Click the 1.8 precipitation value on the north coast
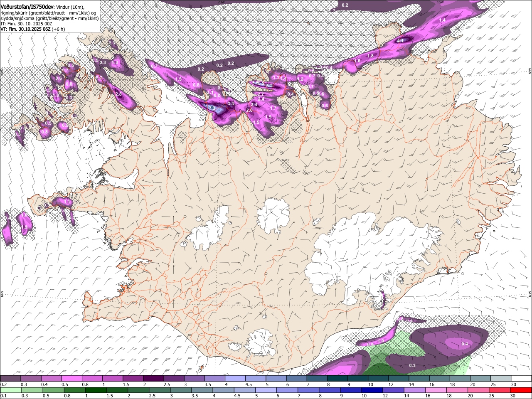The height and width of the screenshot is (399, 532). click(370, 56)
